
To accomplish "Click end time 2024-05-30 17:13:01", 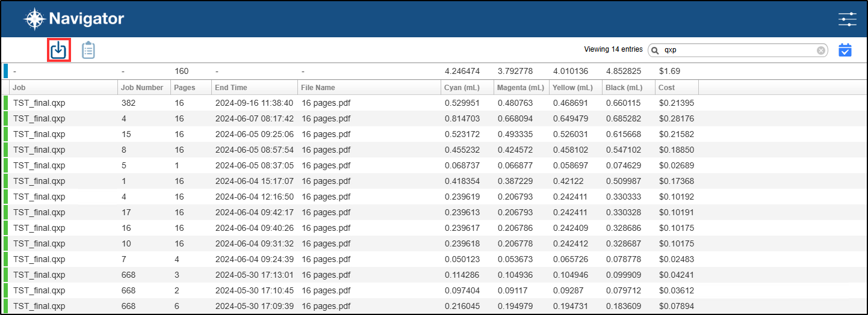I will [x=254, y=275].
